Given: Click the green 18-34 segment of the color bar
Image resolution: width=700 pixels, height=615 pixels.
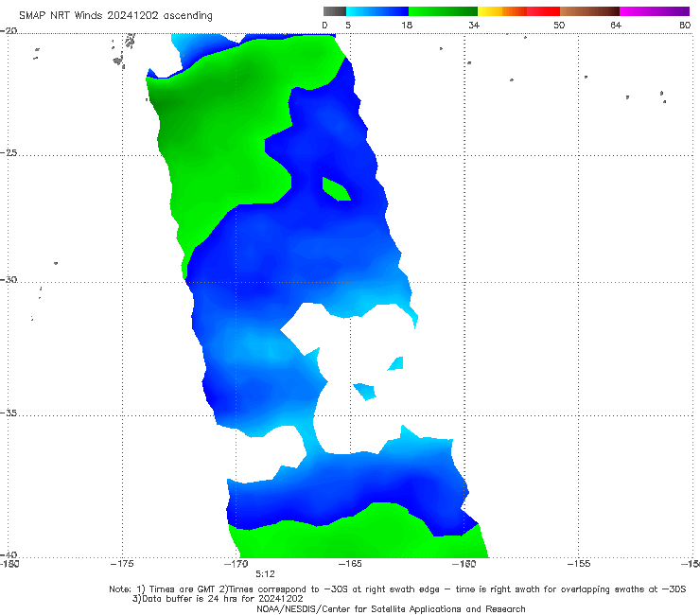Looking at the screenshot, I should point(443,11).
